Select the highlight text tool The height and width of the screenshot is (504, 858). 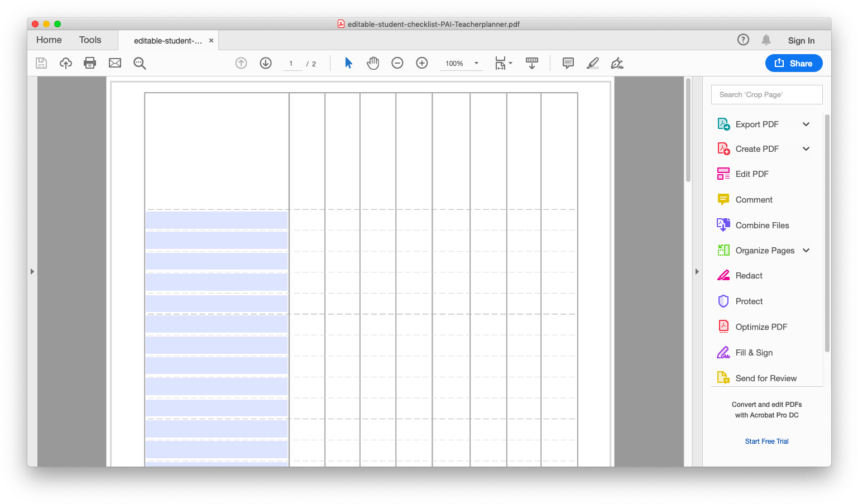[593, 63]
